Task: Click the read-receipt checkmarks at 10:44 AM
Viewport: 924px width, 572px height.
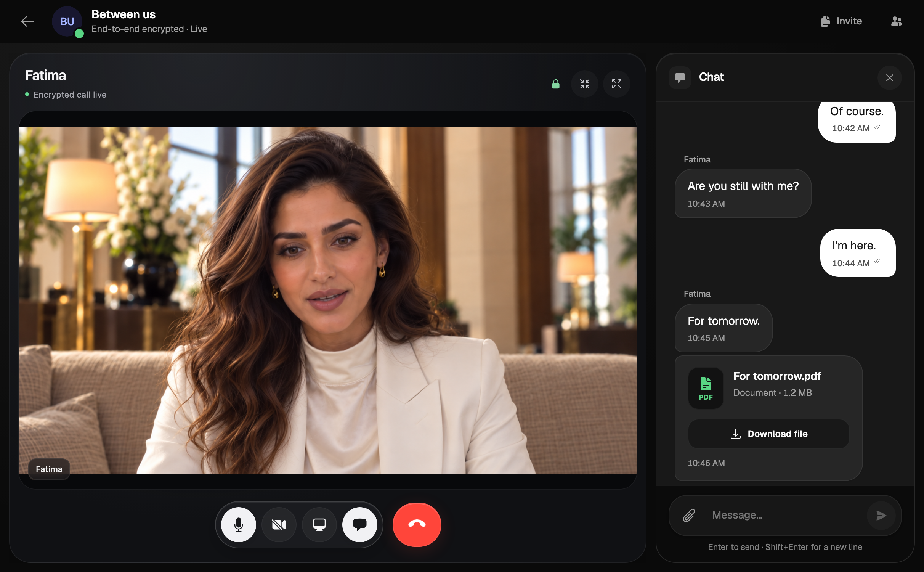Action: click(x=877, y=262)
